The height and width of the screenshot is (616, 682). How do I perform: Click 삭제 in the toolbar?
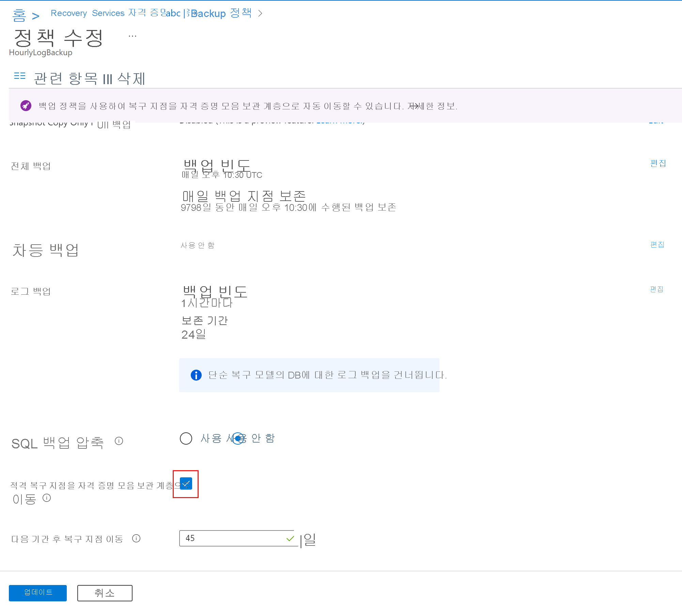131,79
